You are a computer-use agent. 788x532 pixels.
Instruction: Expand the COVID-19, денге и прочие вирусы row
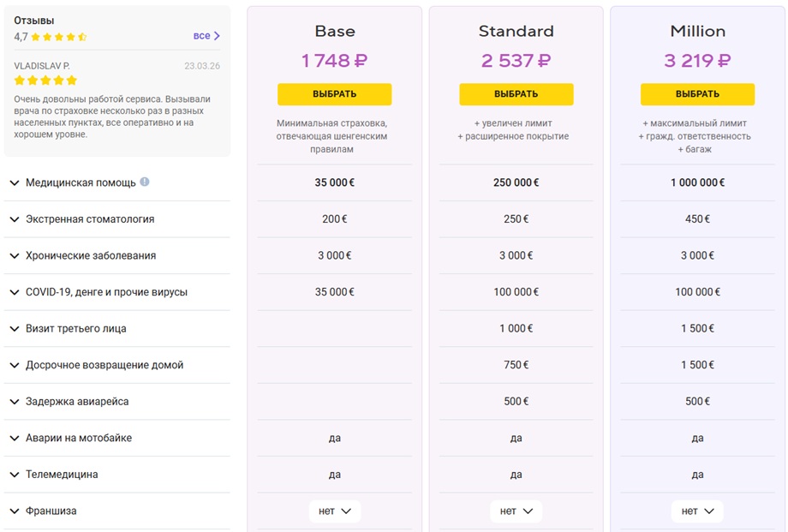(x=117, y=292)
